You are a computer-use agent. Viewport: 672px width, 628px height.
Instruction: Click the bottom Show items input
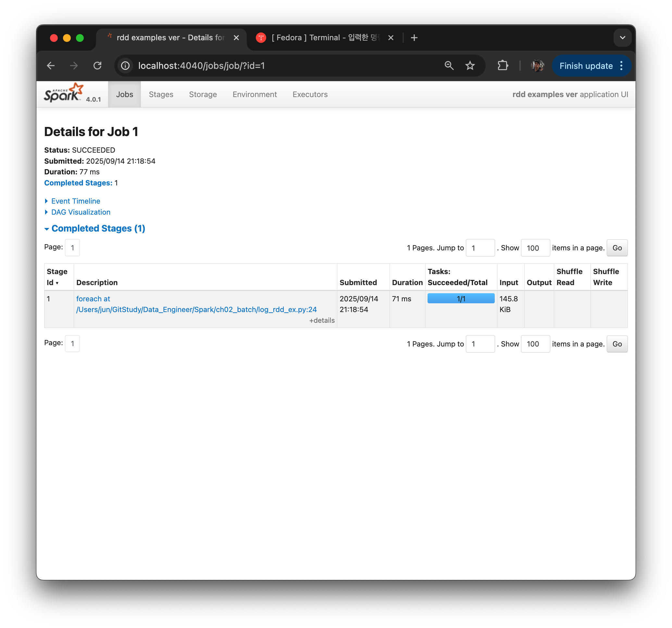(x=535, y=344)
